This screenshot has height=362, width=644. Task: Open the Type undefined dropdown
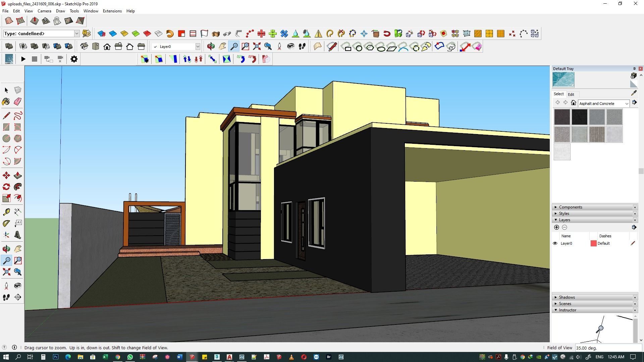[76, 34]
